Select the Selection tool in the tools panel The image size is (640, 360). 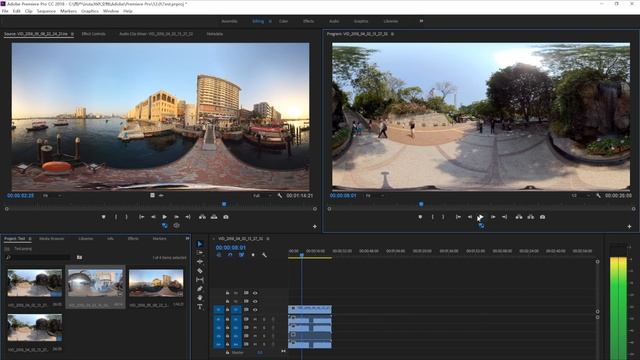point(200,244)
